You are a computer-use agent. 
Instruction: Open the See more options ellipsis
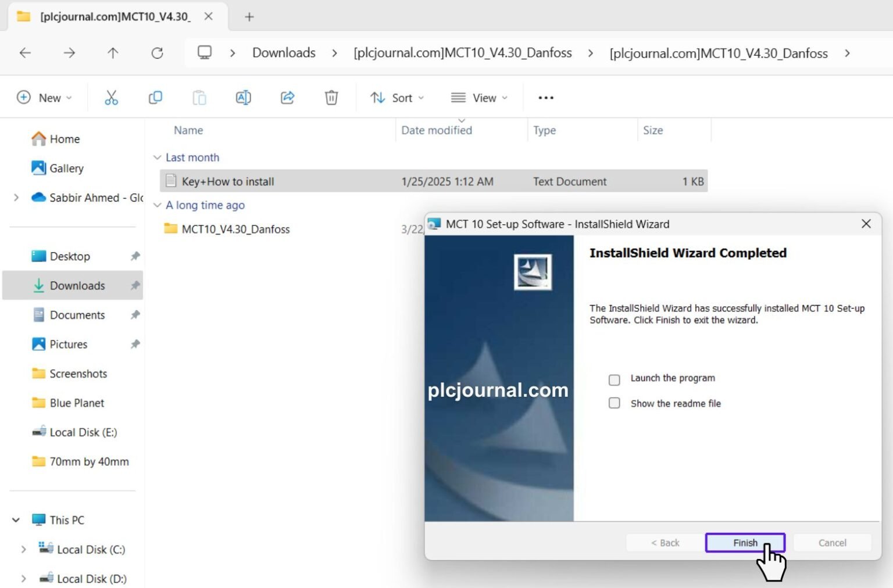[x=545, y=98]
